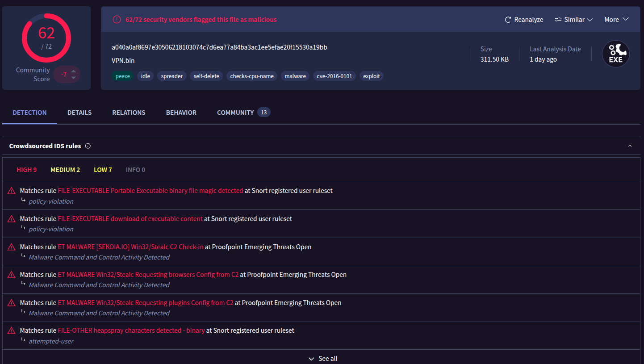Click the alert icon in the malicious banner
Viewport: 644px width, 364px height.
pyautogui.click(x=117, y=20)
